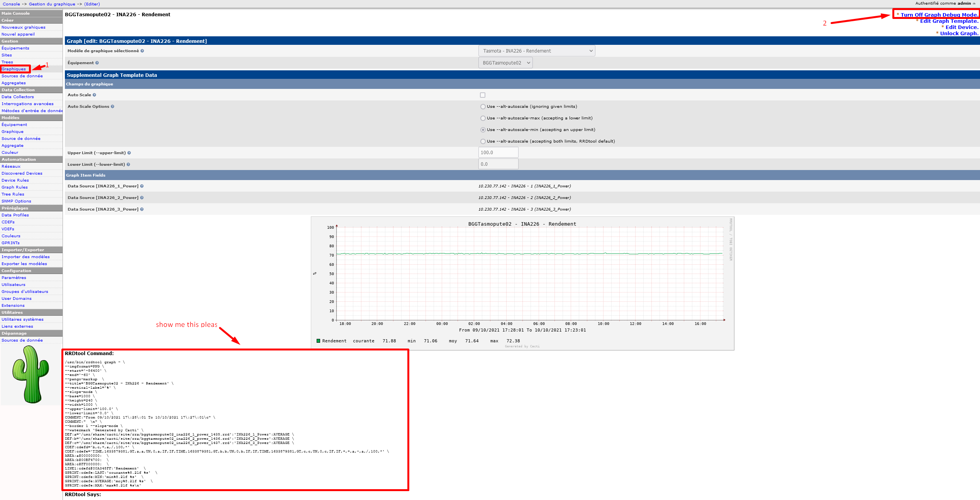Open Métodes d'entrée de donnée item
This screenshot has width=980, height=500.
coord(32,111)
